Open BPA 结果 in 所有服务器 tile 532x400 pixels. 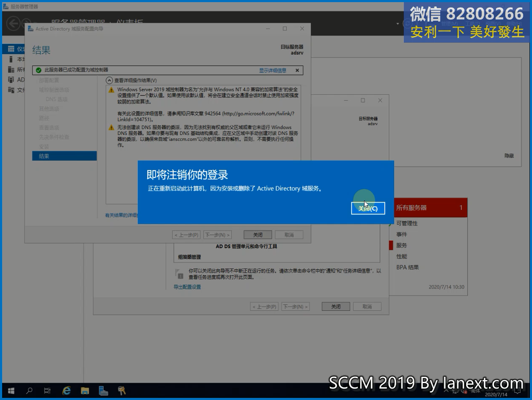click(408, 267)
